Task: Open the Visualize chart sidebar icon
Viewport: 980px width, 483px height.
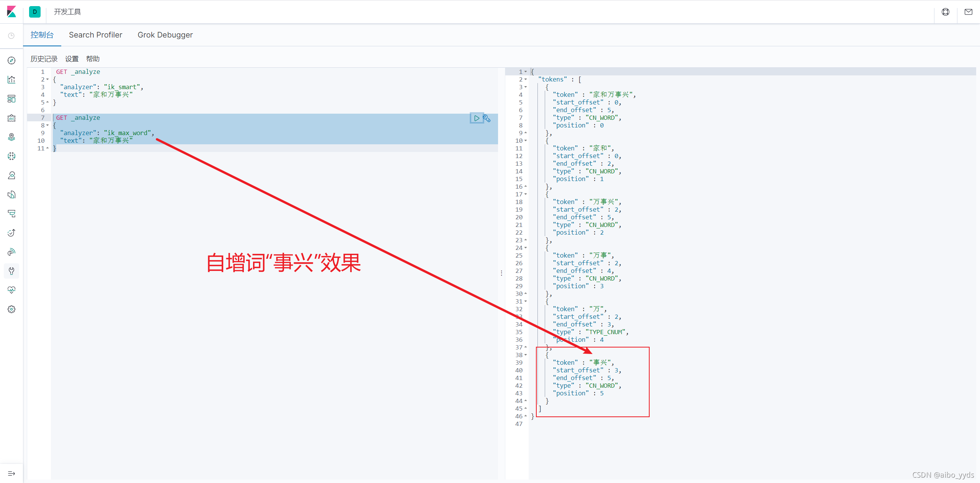Action: 11,80
